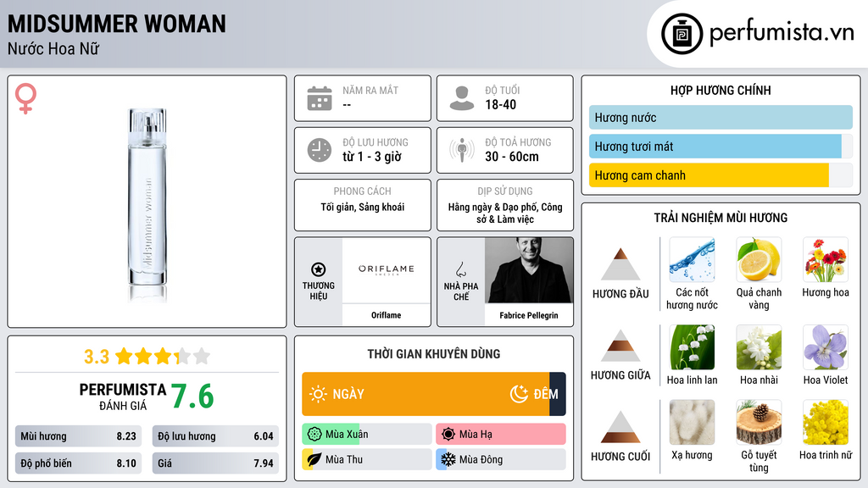Select the Hương hoa flowers note image
Screen dimensions: 868x488
coord(826,259)
